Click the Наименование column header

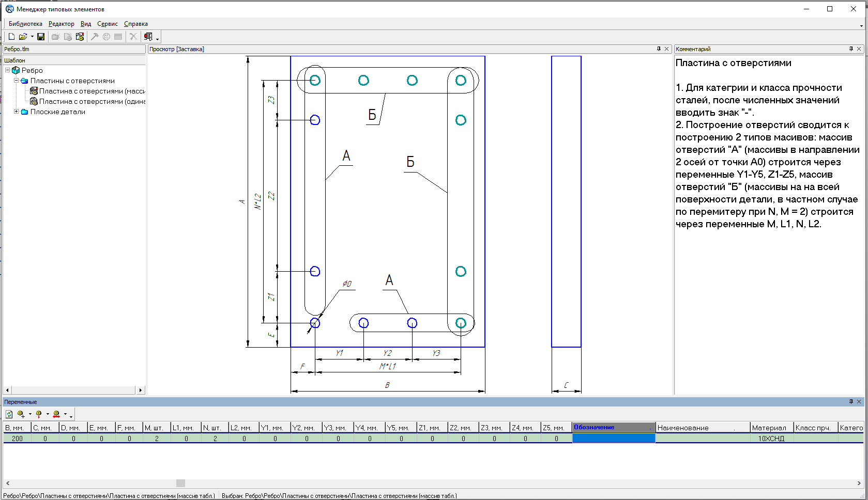tap(703, 428)
